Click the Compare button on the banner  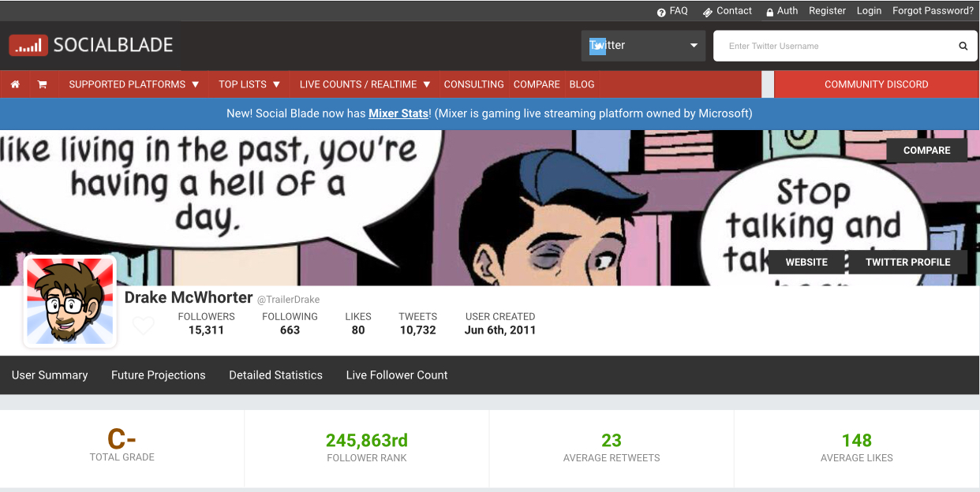point(926,151)
